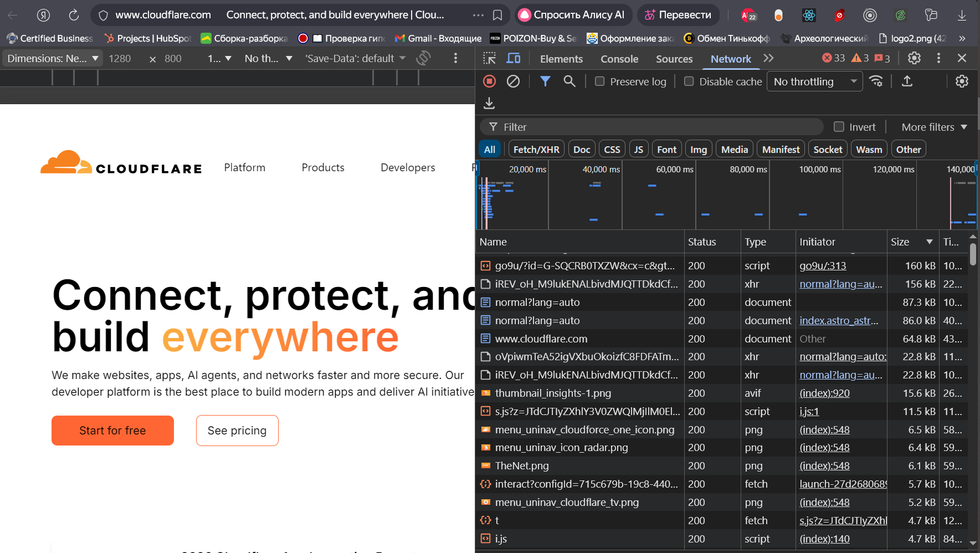Clear the network log
The image size is (980, 553).
tap(513, 81)
